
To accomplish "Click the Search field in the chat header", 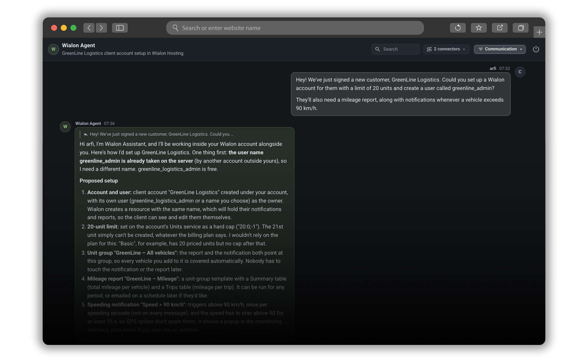I will pos(395,49).
